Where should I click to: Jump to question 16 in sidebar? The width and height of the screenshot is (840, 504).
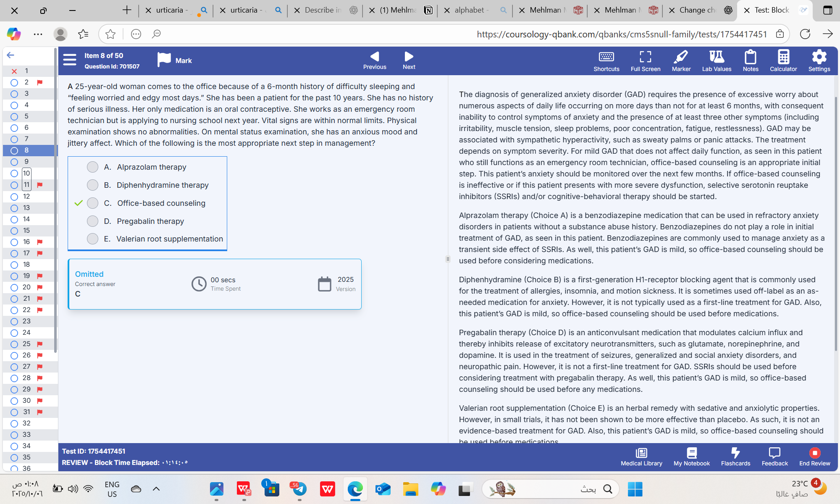(x=26, y=242)
